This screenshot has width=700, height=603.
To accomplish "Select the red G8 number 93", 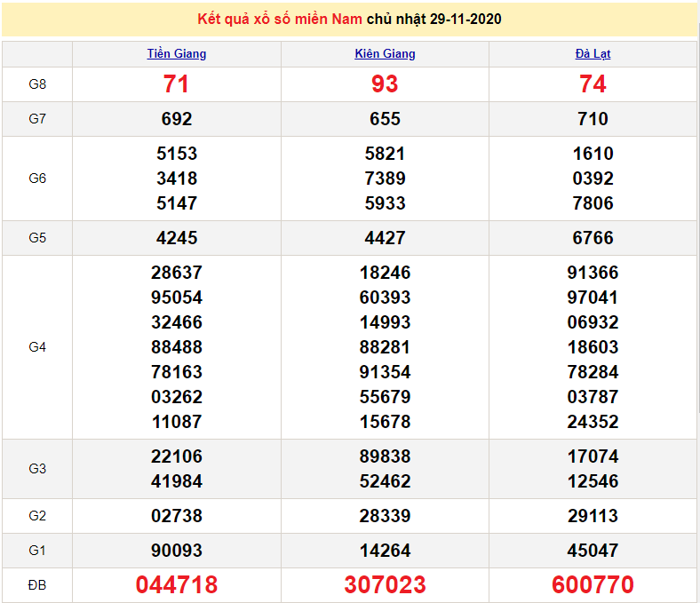I will 385,84.
